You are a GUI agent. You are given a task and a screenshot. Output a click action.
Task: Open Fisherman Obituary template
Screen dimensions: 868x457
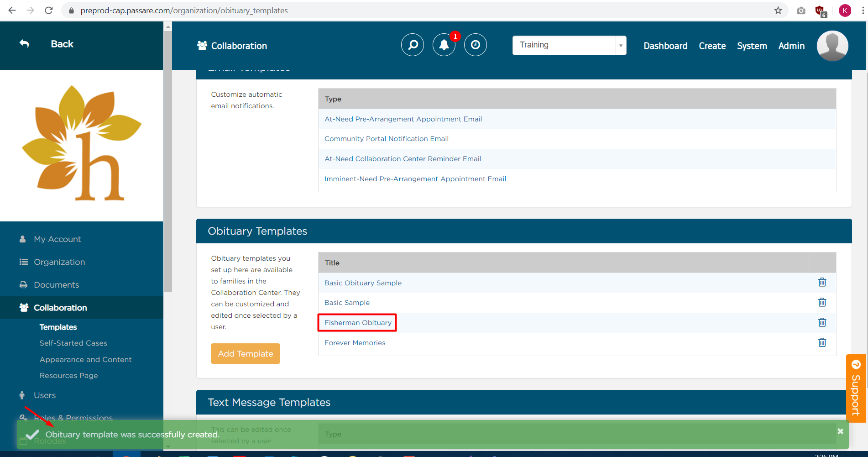pyautogui.click(x=358, y=323)
